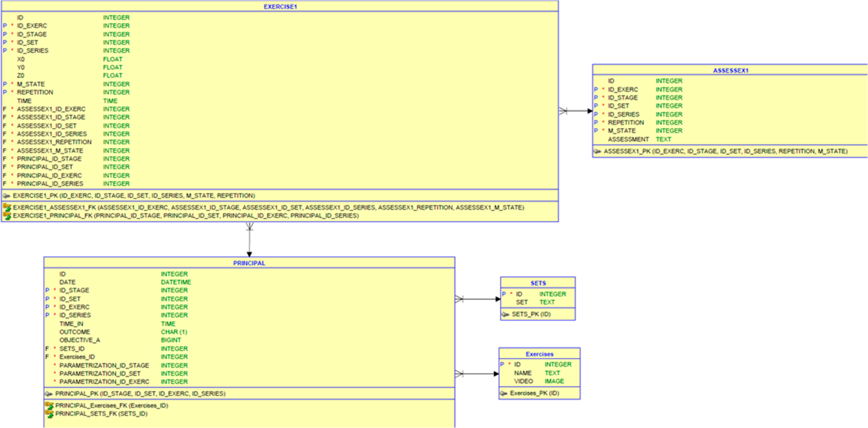Click the PRINCIPAL_SETS_FK key icon
The height and width of the screenshot is (428, 868).
click(49, 413)
